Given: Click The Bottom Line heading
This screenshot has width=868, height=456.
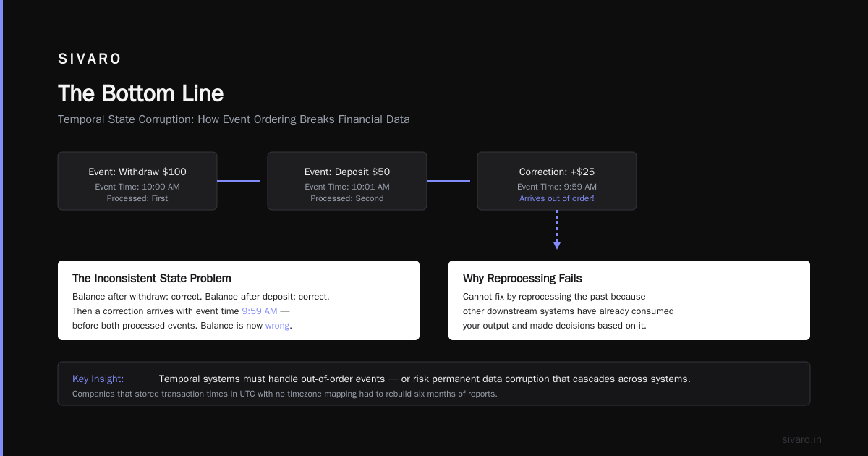Looking at the screenshot, I should tap(140, 93).
